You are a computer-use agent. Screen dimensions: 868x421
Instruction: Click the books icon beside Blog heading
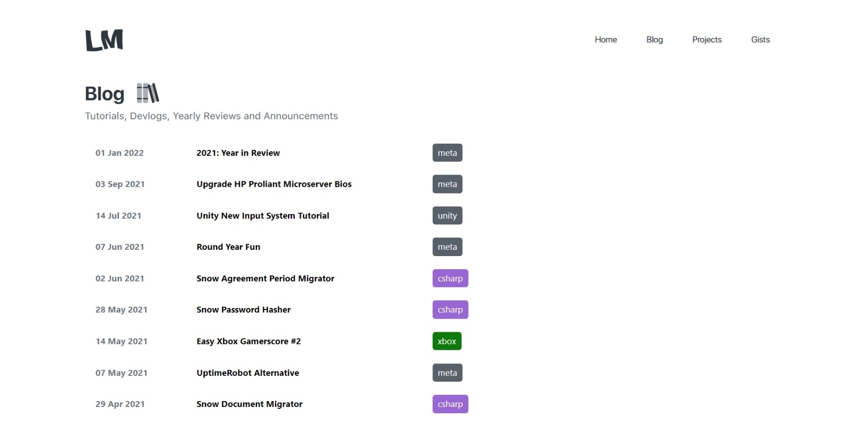148,93
